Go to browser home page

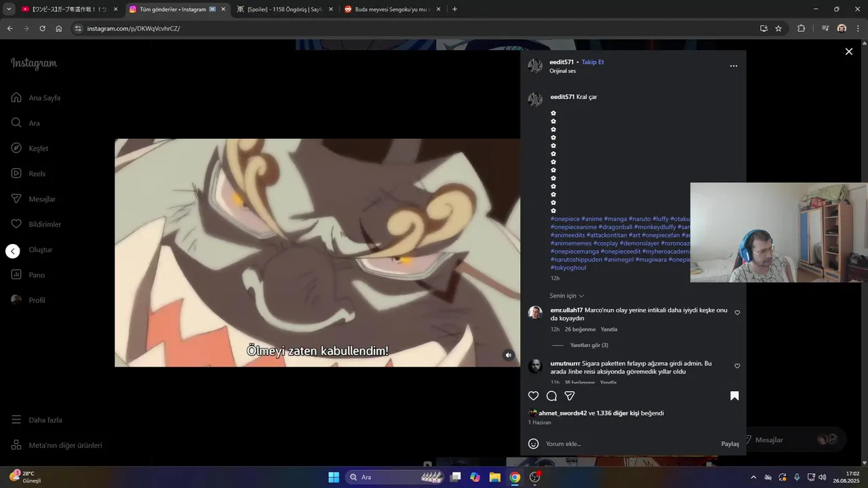59,28
